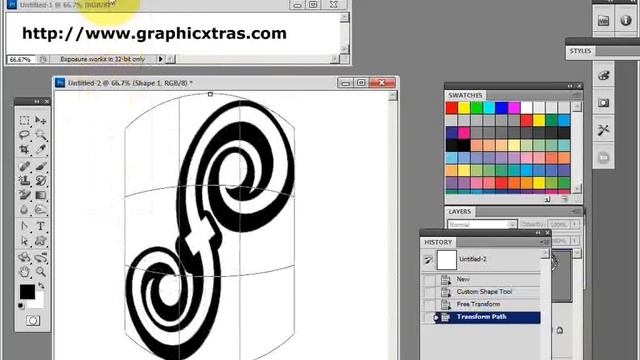
Task: Collapse the Swatches panel to icons
Action: [570, 86]
